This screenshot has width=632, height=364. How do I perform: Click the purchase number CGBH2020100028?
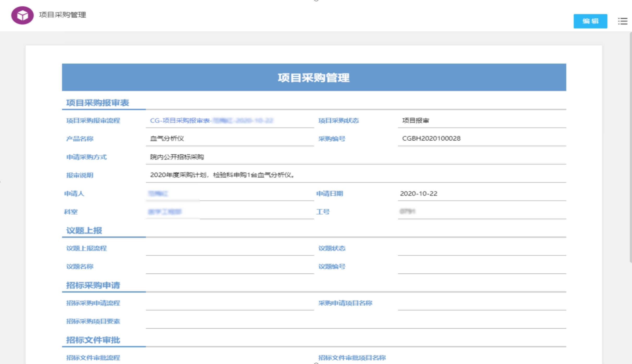(x=431, y=139)
